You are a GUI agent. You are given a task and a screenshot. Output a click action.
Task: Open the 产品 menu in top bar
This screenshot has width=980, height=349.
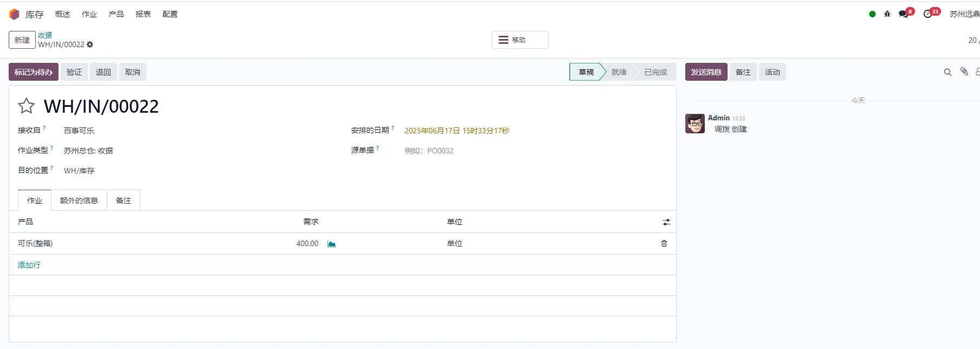(116, 14)
